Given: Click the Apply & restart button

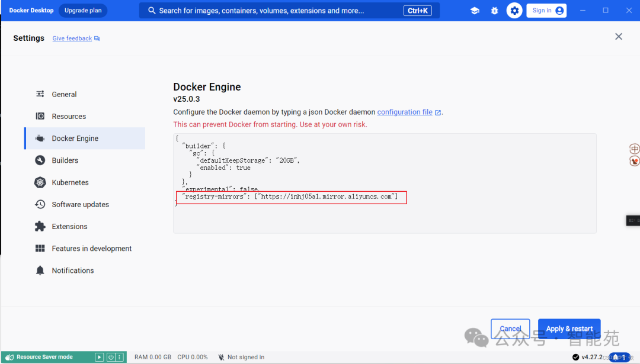Looking at the screenshot, I should 569,328.
